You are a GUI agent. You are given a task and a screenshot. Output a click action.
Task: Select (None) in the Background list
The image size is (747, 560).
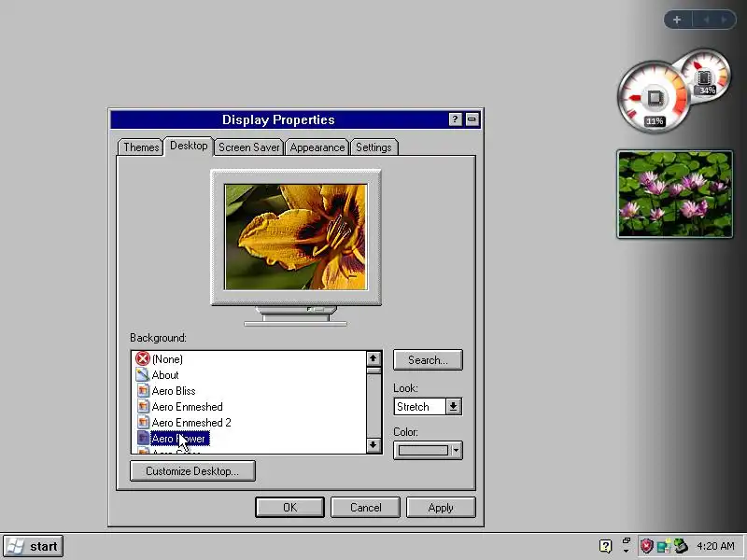[167, 359]
